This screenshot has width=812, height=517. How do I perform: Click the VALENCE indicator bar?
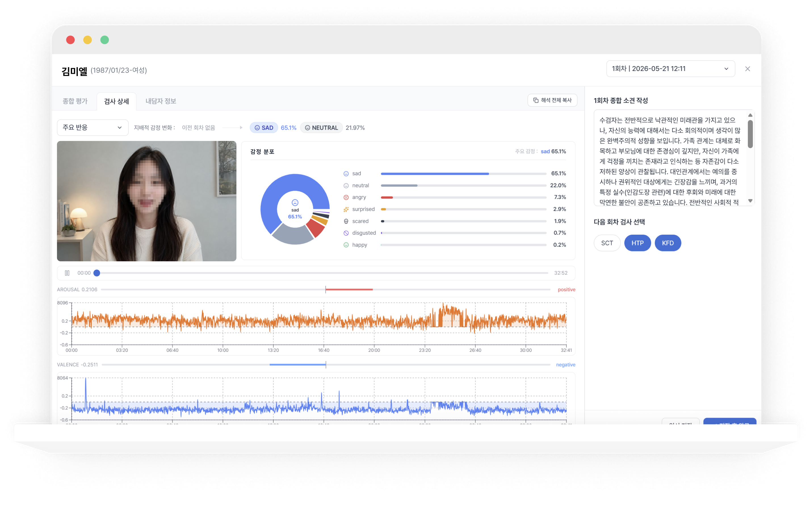pos(326,365)
